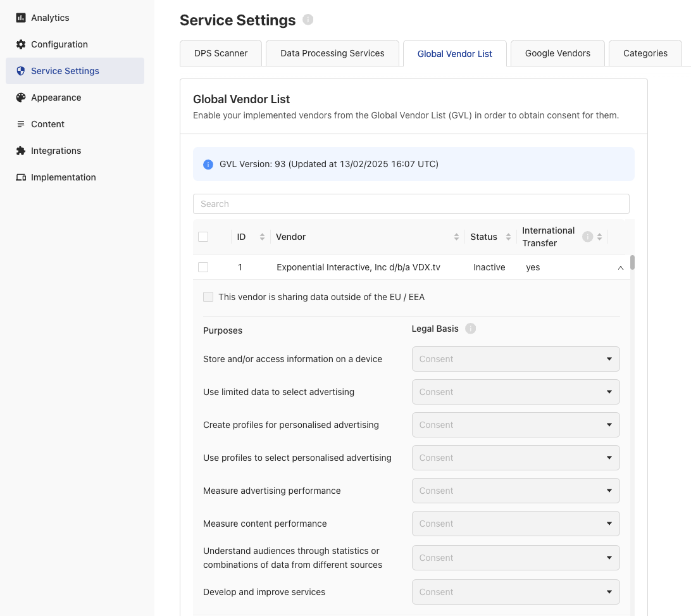Click the 'Purposes' heading text
The width and height of the screenshot is (691, 616).
(223, 330)
